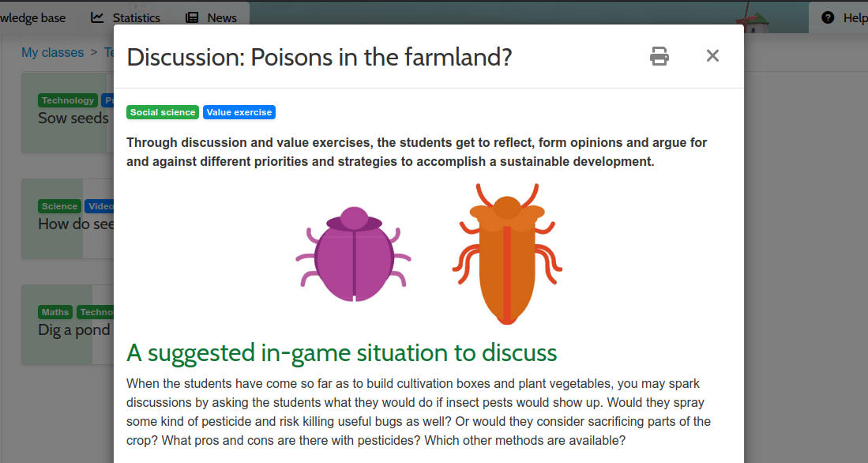Print the discussion with the printer icon
Screen dimensions: 868x463
click(x=659, y=56)
